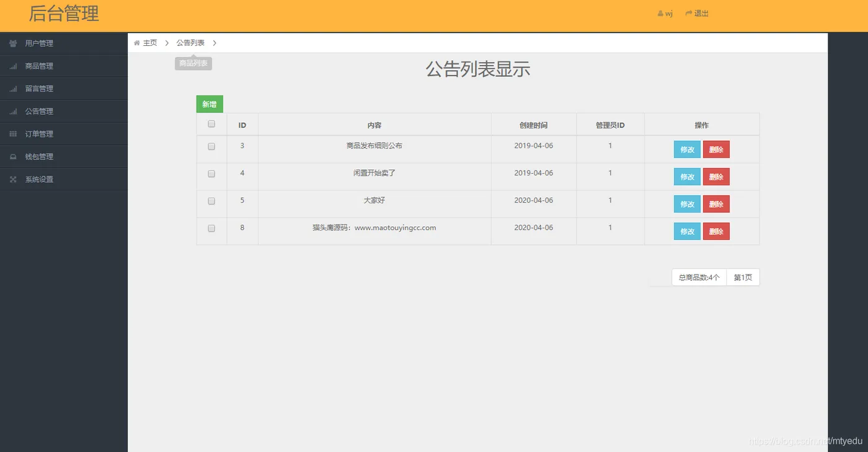Image resolution: width=868 pixels, height=452 pixels.
Task: Click the green 新增 button
Action: (x=210, y=104)
